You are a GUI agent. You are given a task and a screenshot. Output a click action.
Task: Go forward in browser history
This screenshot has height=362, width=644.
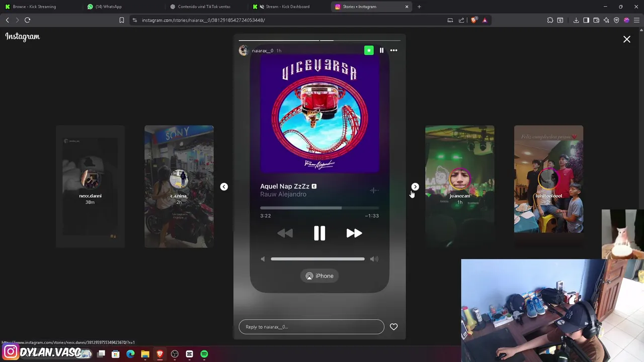pyautogui.click(x=17, y=20)
